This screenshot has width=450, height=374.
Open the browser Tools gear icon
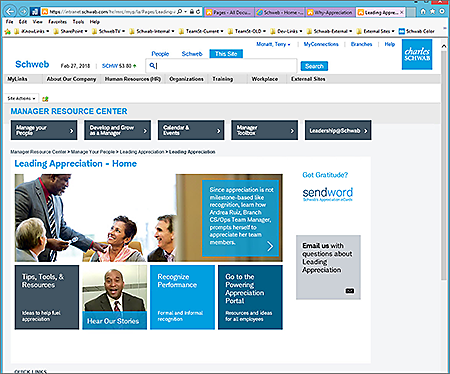[442, 12]
